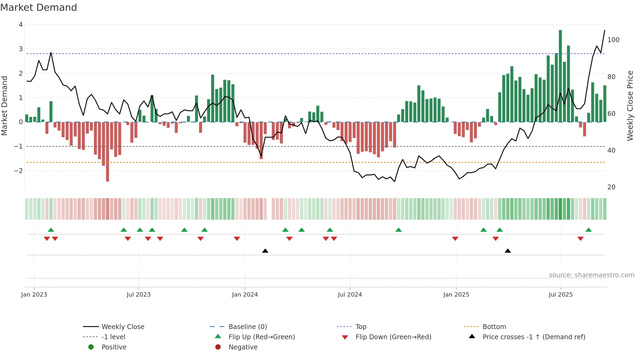Click the "Market Demand" chart title
The width and height of the screenshot is (644, 362).
39,8
